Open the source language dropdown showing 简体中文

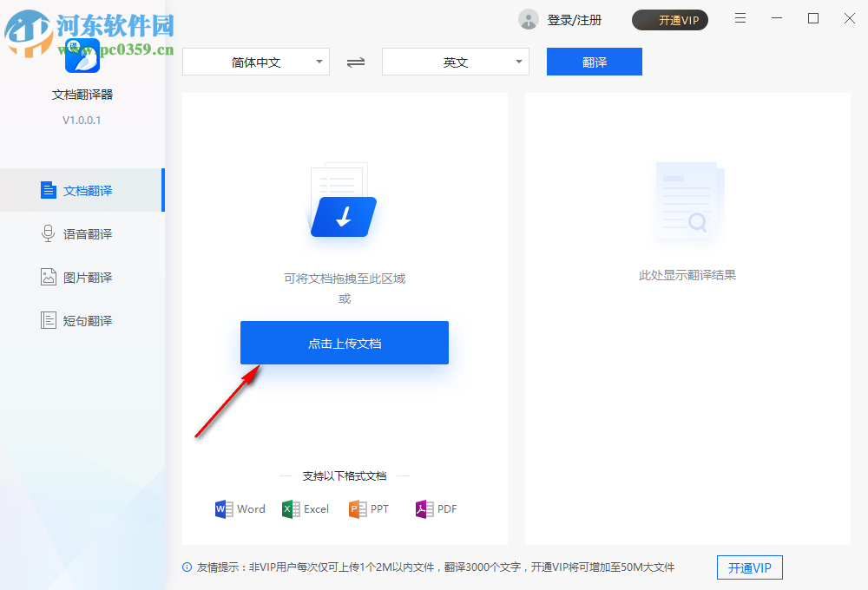[x=256, y=62]
